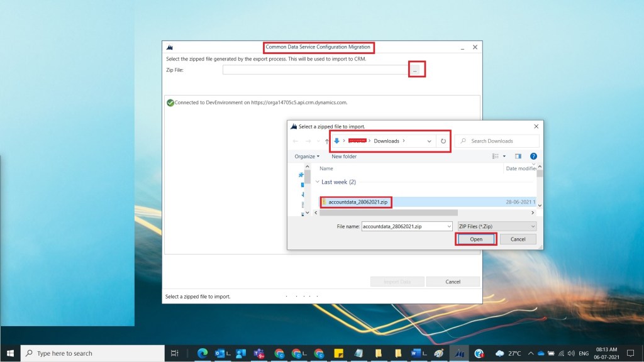Open Microsoft Teams from the taskbar

tap(258, 353)
